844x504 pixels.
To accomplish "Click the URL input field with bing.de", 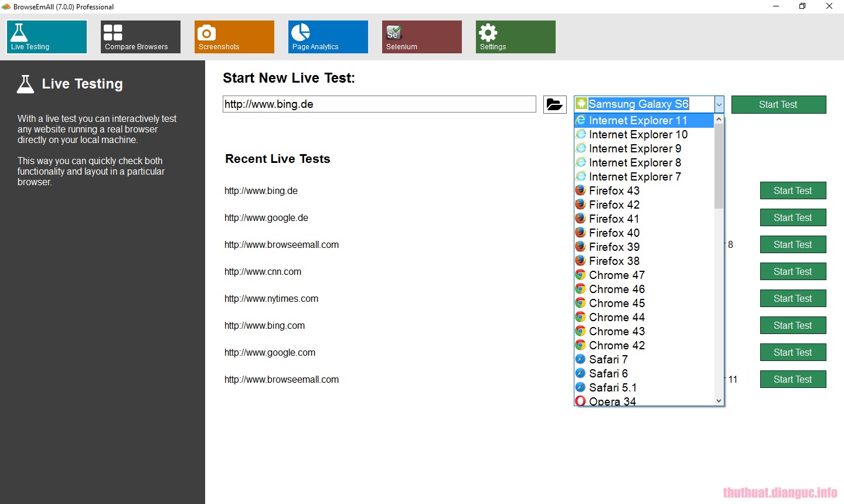I will (379, 104).
